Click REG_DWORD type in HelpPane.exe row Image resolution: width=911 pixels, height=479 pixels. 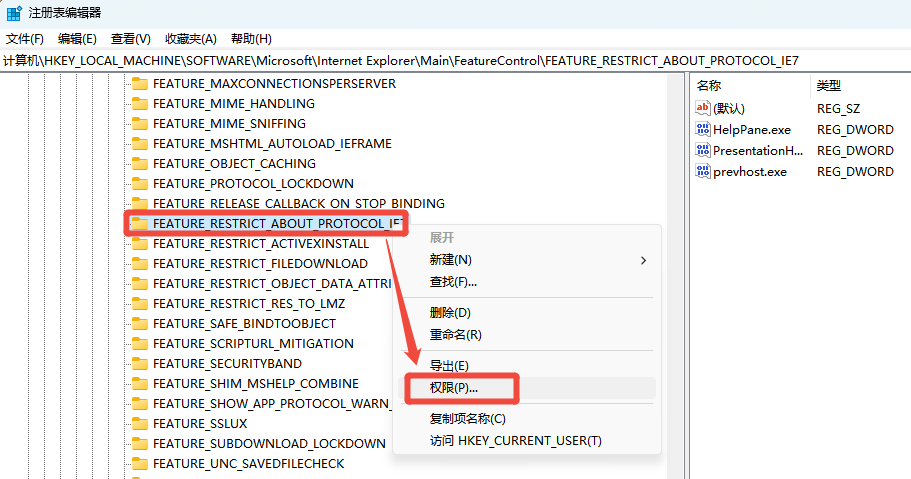(x=855, y=130)
